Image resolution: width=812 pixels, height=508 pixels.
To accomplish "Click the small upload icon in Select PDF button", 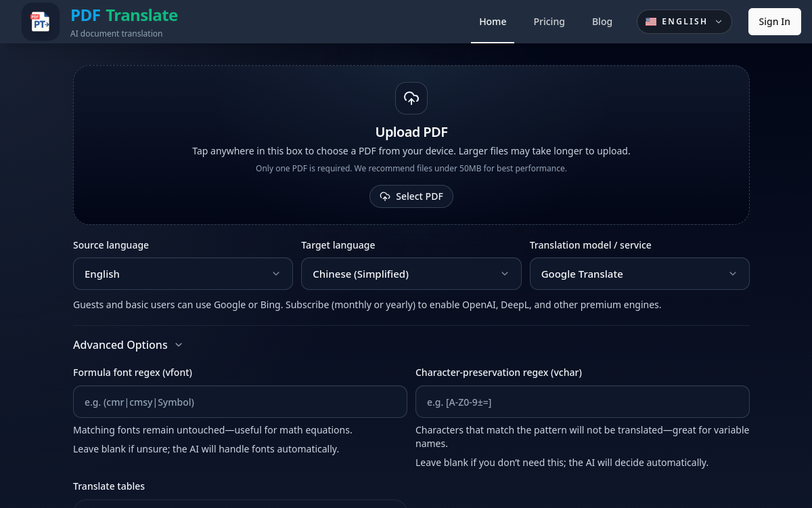I will tap(385, 196).
